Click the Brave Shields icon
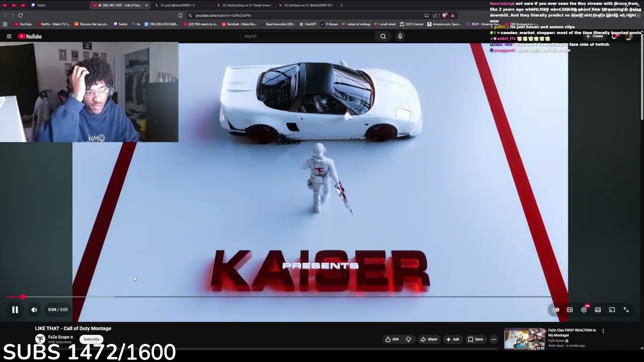644x362 pixels. (x=444, y=15)
